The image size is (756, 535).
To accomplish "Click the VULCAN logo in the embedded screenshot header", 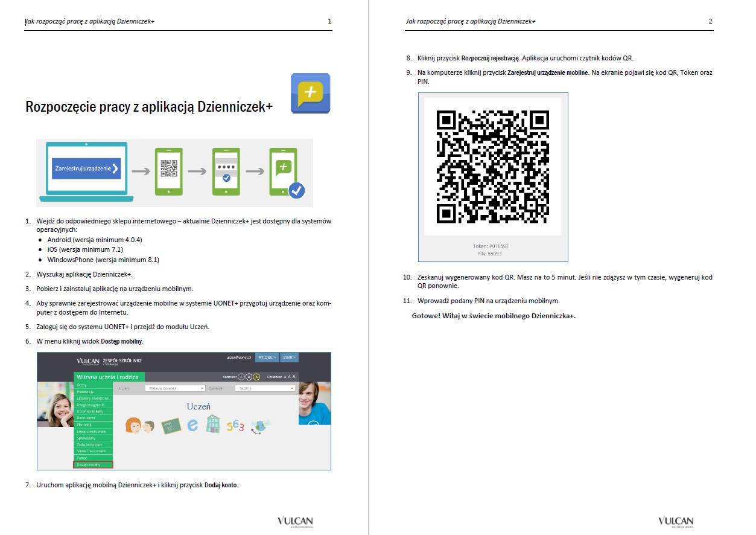I will coord(88,361).
